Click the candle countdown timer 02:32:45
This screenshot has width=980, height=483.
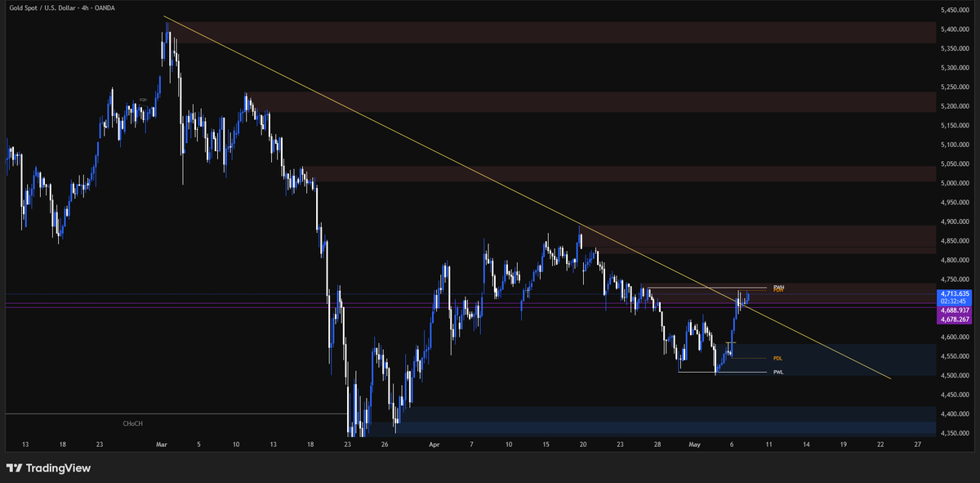tap(955, 302)
